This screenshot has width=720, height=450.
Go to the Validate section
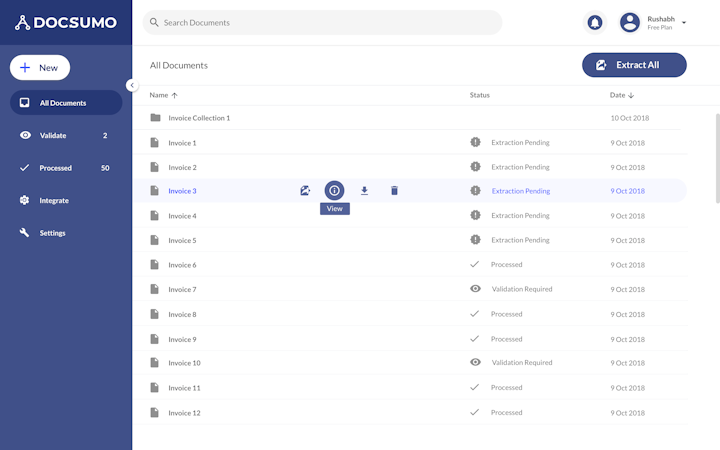(53, 135)
